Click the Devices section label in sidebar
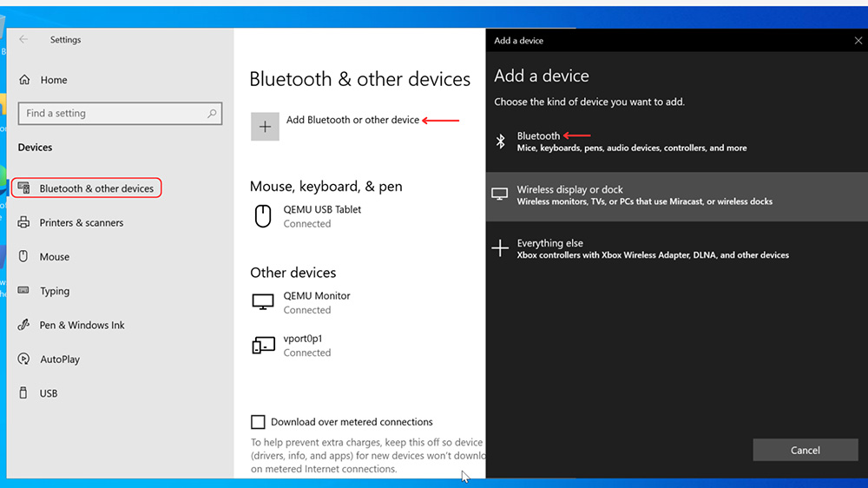 pos(35,148)
